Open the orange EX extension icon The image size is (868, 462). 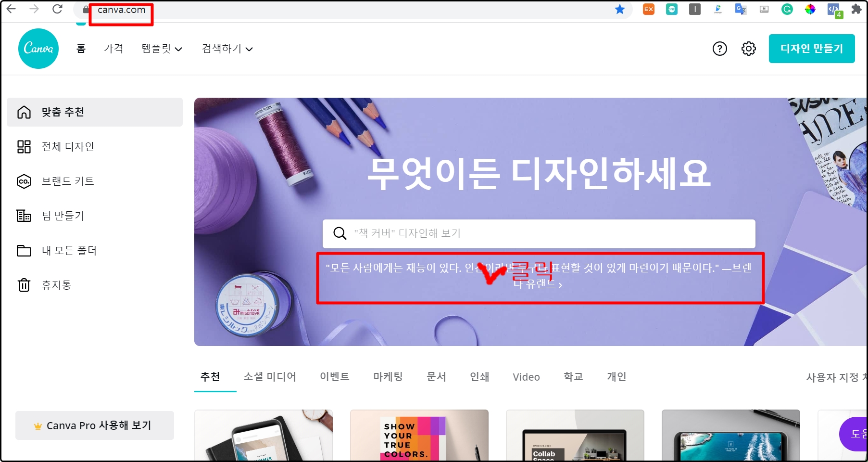click(x=649, y=9)
